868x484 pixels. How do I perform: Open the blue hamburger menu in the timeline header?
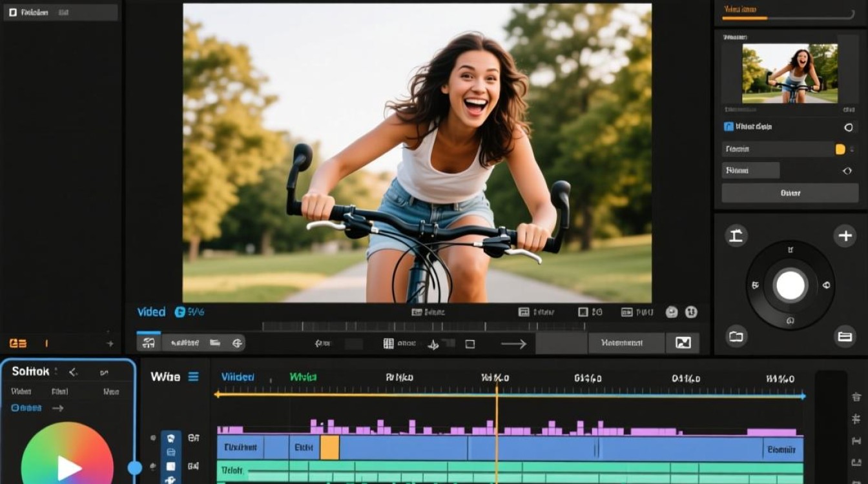193,376
